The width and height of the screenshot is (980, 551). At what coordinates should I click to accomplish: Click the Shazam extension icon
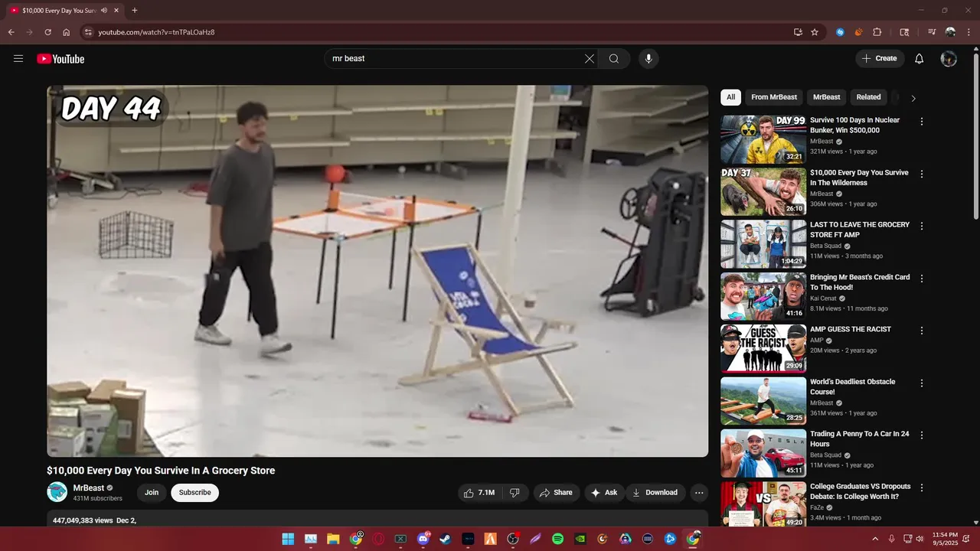(840, 32)
